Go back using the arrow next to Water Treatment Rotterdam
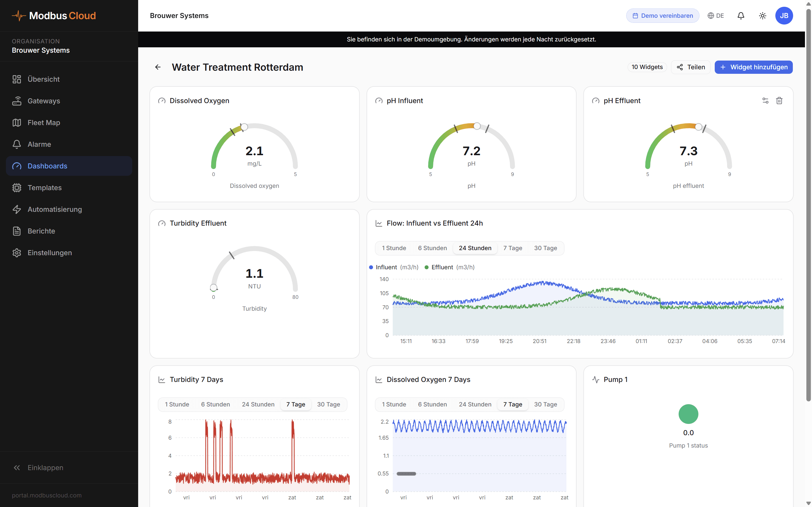Screen dimensions: 812x507 tap(158, 67)
